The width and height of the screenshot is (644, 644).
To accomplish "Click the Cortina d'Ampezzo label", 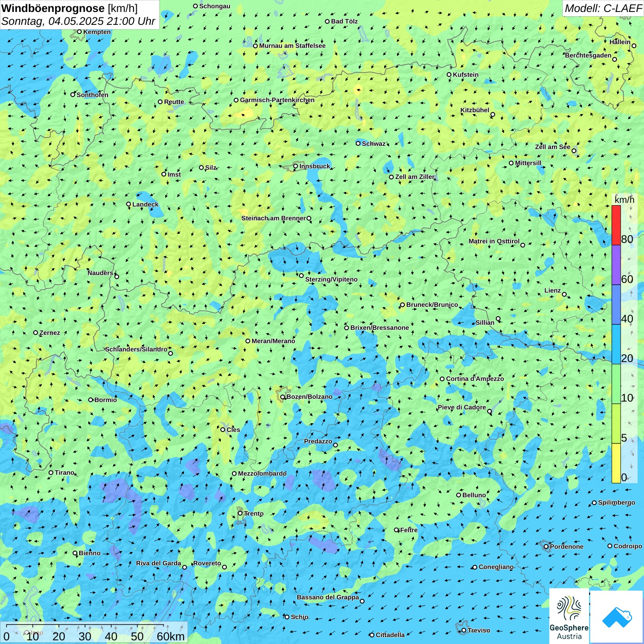I will (475, 379).
